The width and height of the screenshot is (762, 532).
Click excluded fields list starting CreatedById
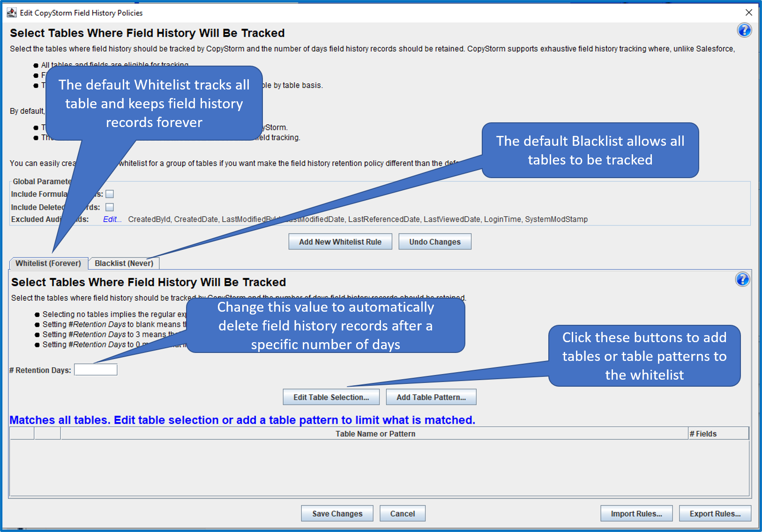click(358, 219)
